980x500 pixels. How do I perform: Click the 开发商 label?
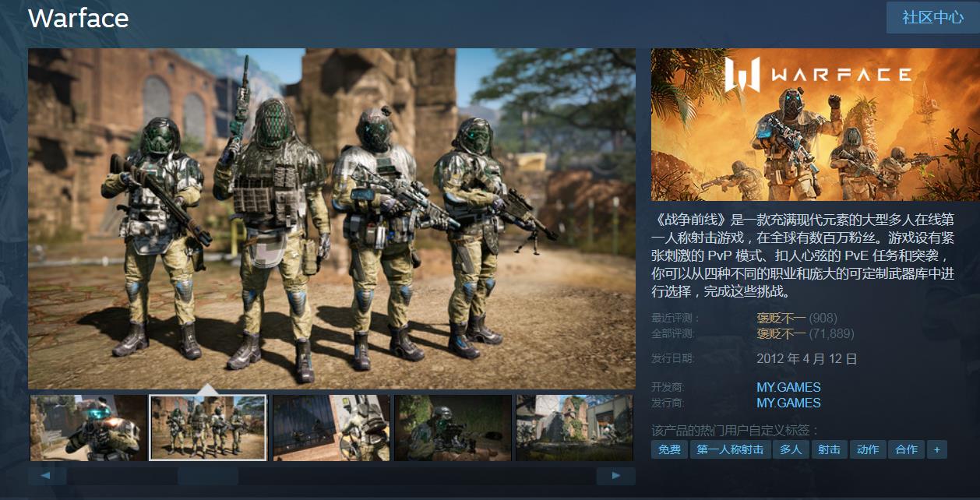coord(667,387)
